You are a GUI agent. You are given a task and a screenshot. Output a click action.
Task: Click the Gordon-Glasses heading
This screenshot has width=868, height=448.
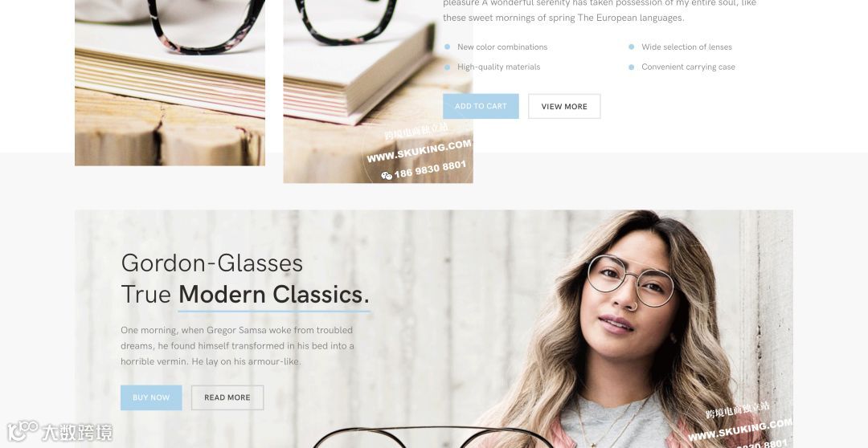pos(211,263)
